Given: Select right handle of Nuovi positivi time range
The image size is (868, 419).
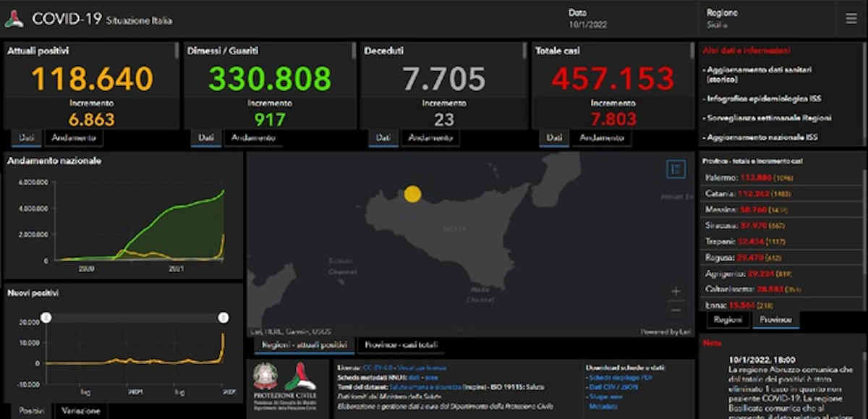Looking at the screenshot, I should 224,318.
